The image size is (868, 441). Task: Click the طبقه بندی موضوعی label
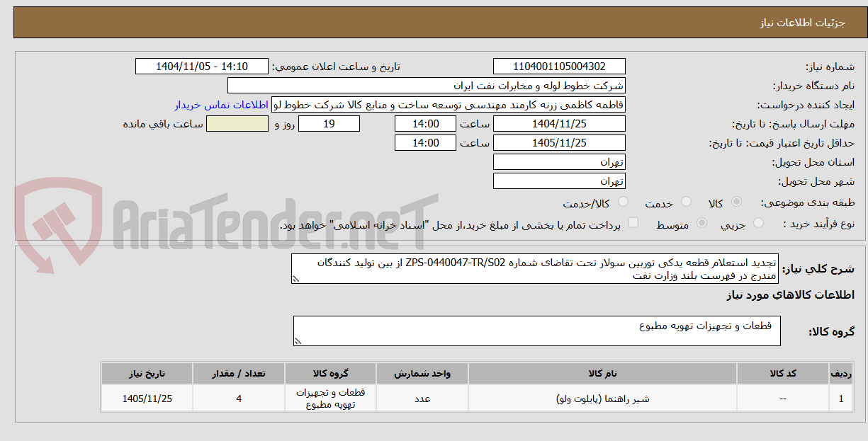point(808,202)
